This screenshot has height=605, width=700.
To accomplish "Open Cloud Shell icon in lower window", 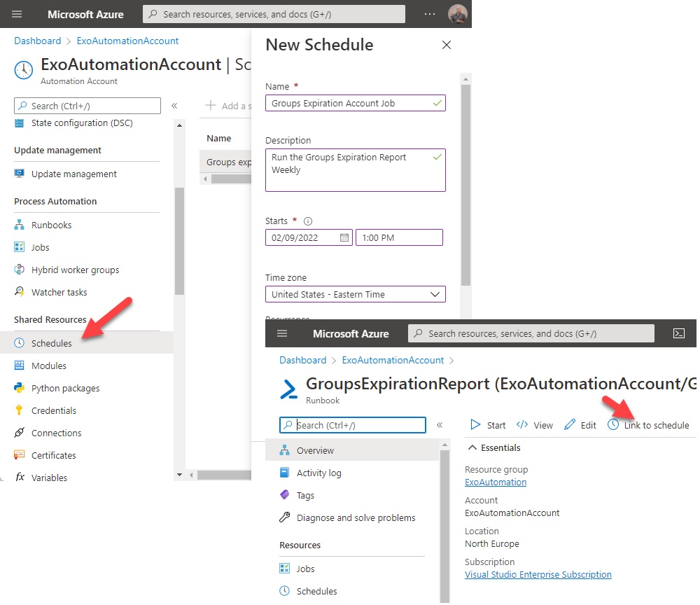I will point(678,333).
